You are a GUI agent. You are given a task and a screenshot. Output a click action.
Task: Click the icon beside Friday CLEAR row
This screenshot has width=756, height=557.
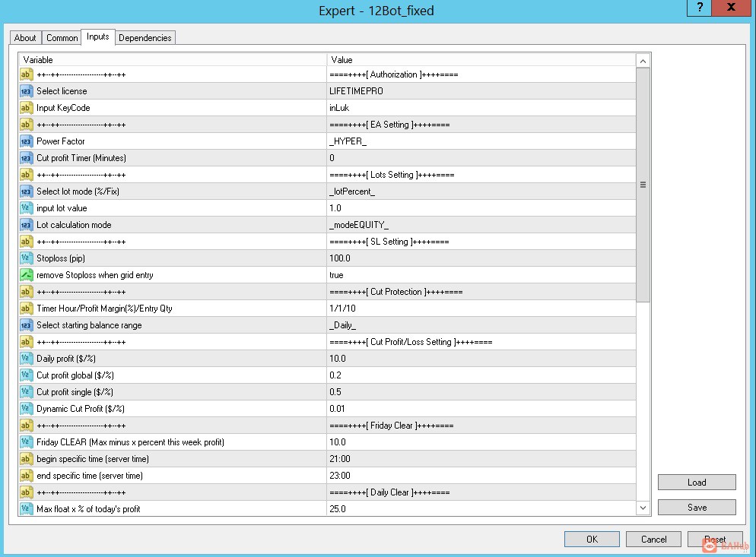pyautogui.click(x=26, y=441)
